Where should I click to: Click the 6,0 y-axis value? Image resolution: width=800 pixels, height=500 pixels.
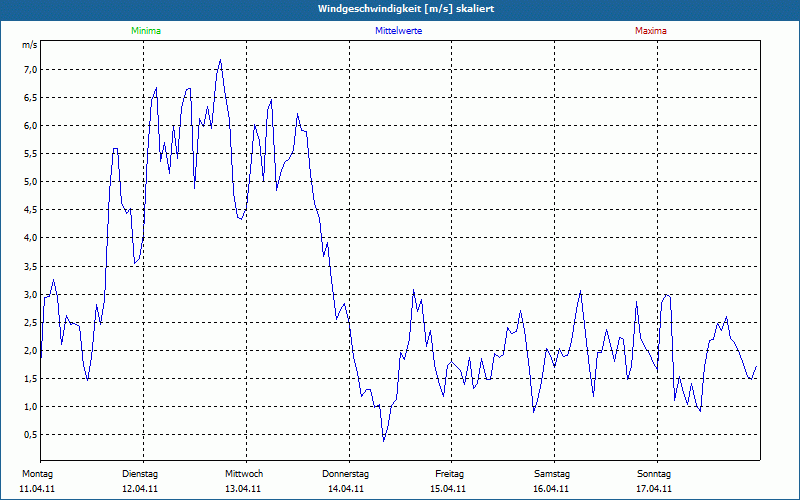pyautogui.click(x=30, y=126)
